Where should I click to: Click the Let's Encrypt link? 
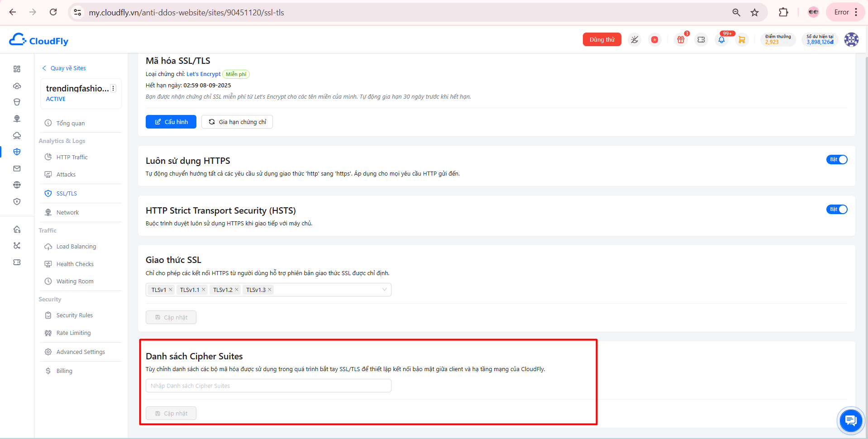(x=204, y=74)
